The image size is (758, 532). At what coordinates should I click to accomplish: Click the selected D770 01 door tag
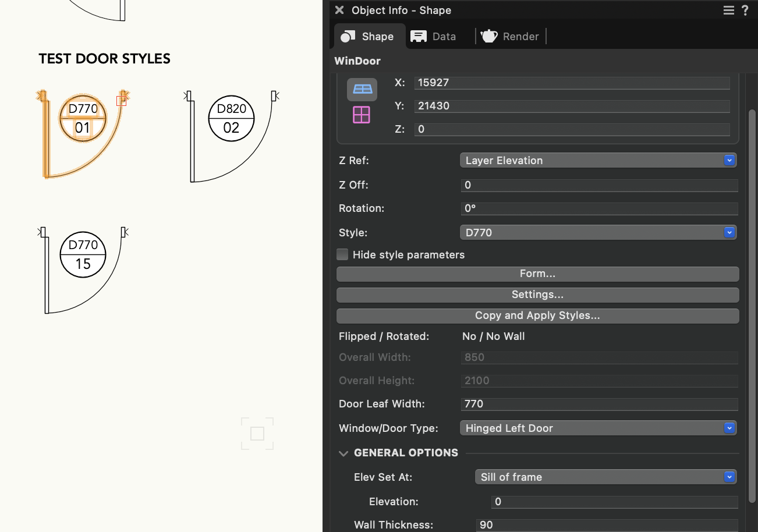click(83, 118)
